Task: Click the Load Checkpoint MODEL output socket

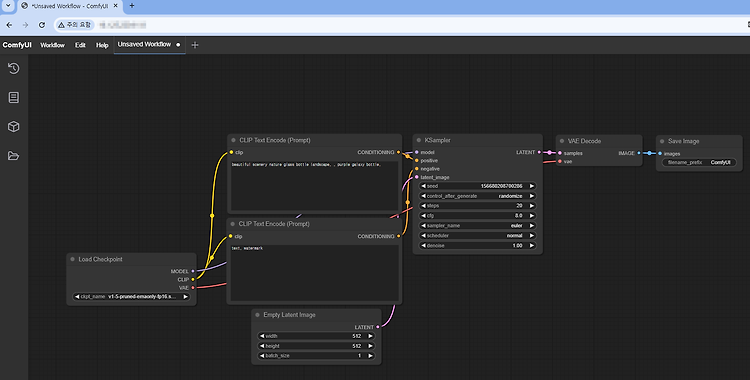Action: coord(193,271)
